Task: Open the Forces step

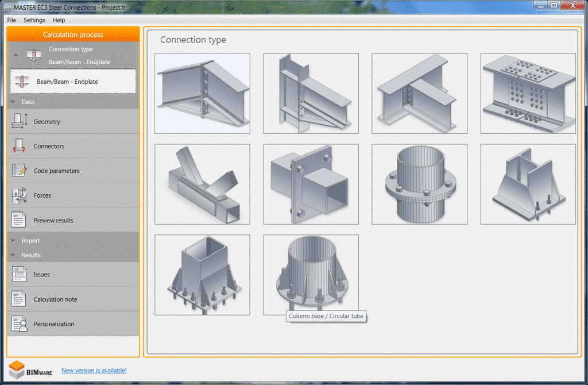Action: coord(73,195)
